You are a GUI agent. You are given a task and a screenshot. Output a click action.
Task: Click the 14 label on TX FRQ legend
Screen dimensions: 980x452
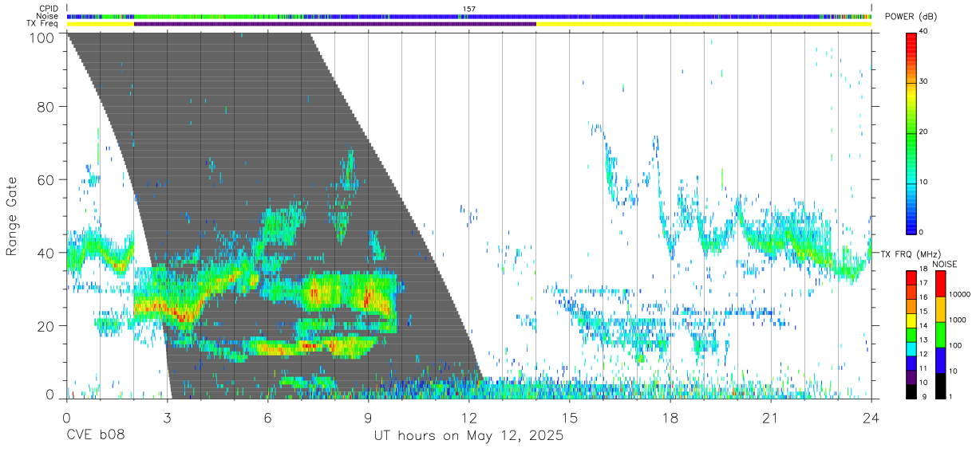point(922,326)
